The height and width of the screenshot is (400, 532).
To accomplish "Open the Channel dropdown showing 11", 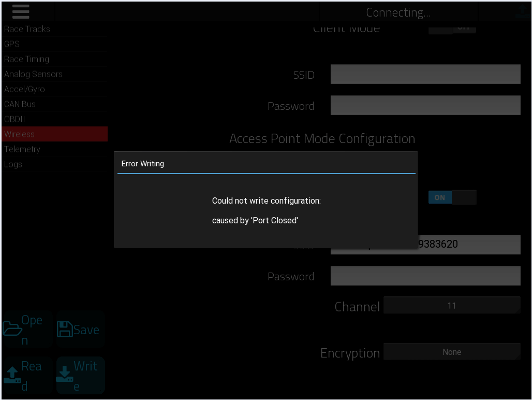I will coord(452,305).
